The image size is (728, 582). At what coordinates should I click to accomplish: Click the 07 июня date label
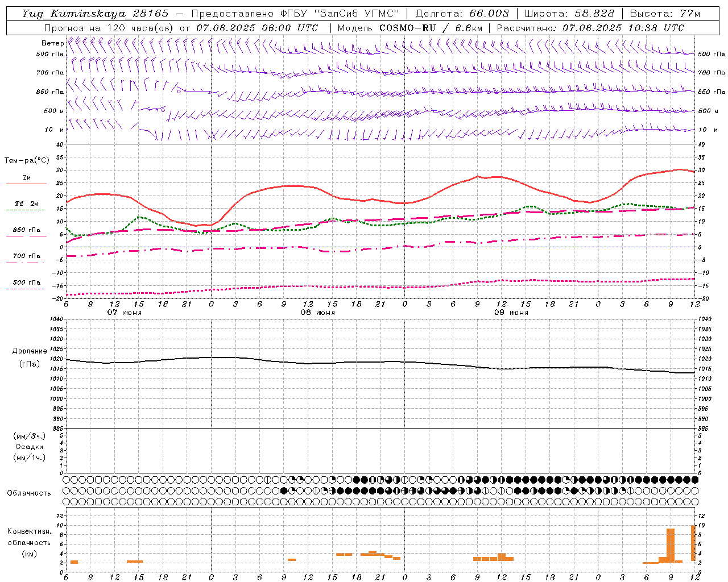(125, 313)
